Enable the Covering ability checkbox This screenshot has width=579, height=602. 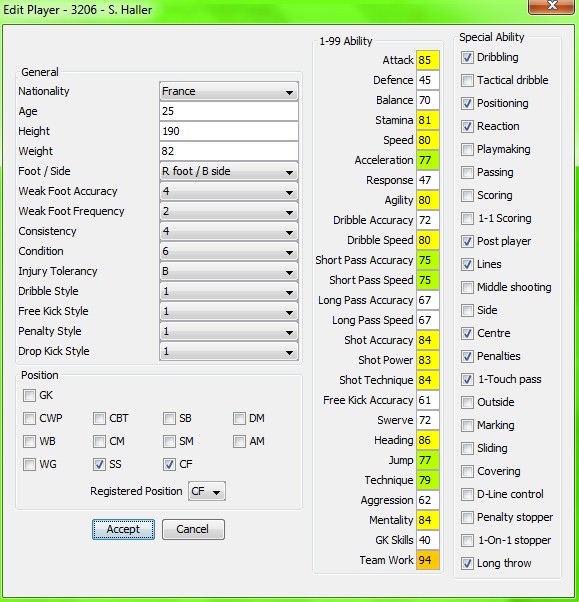coord(467,471)
